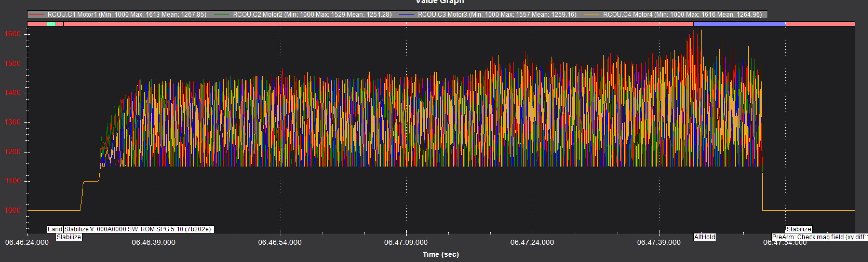Image resolution: width=868 pixels, height=262 pixels.
Task: Click the 06:46:54.000 time axis label
Action: [280, 243]
